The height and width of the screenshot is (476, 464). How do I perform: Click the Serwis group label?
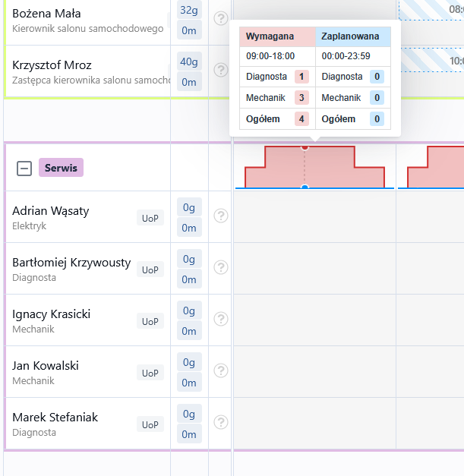pos(61,168)
